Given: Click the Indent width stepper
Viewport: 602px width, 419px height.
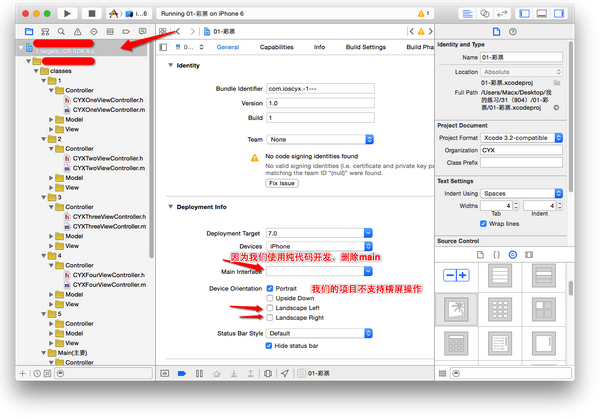Looking at the screenshot, I should [x=560, y=206].
